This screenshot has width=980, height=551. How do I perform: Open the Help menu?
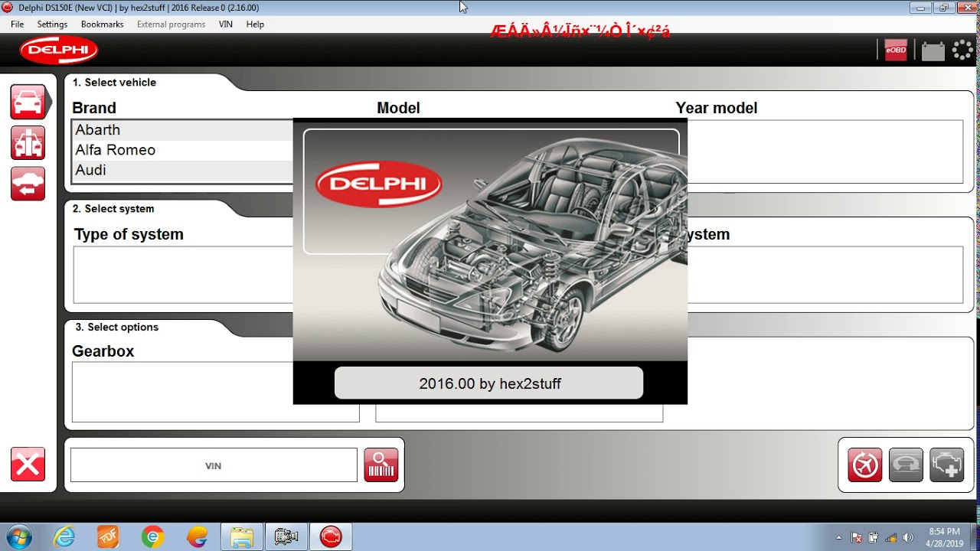255,24
